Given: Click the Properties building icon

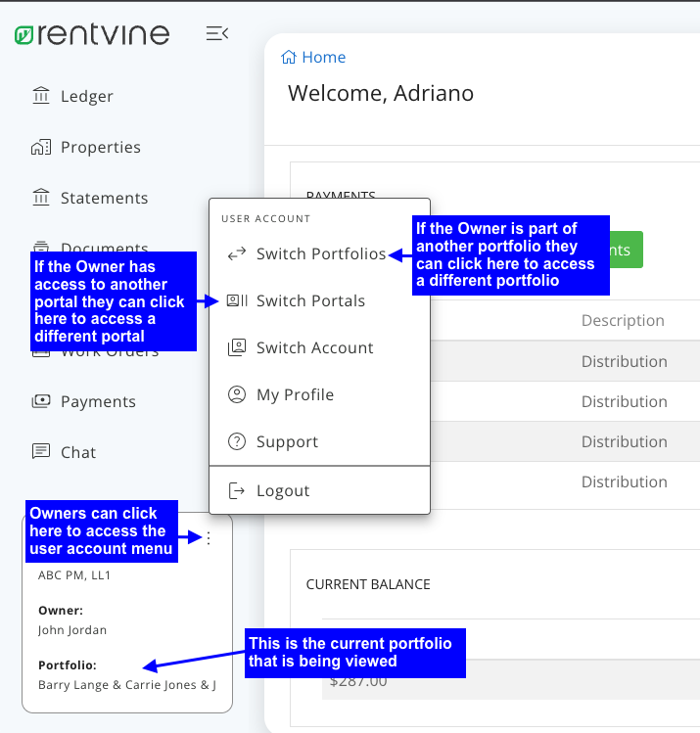Looking at the screenshot, I should tap(40, 147).
